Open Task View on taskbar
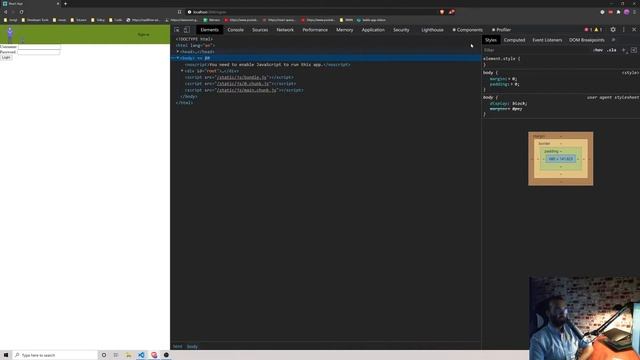The width and height of the screenshot is (640, 360). click(x=116, y=355)
